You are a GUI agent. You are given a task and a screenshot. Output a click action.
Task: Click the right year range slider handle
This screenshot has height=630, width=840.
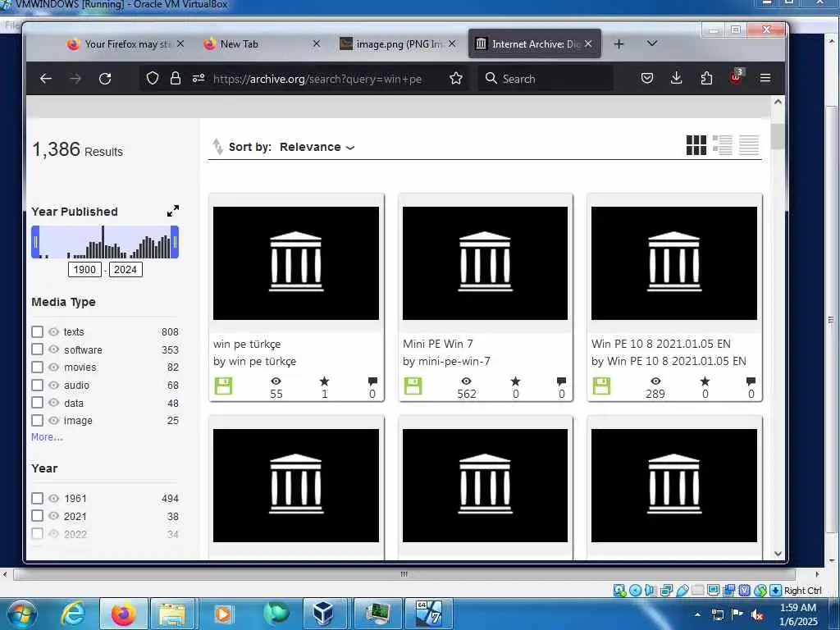point(175,242)
